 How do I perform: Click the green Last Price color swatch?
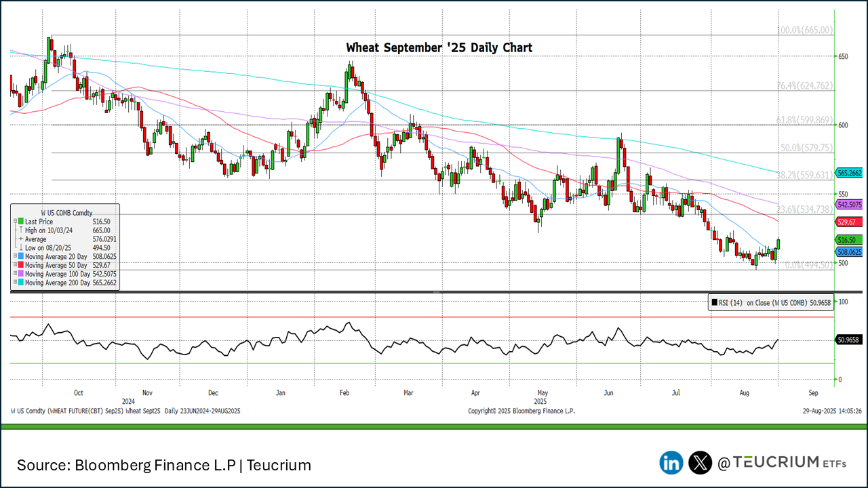pyautogui.click(x=21, y=221)
